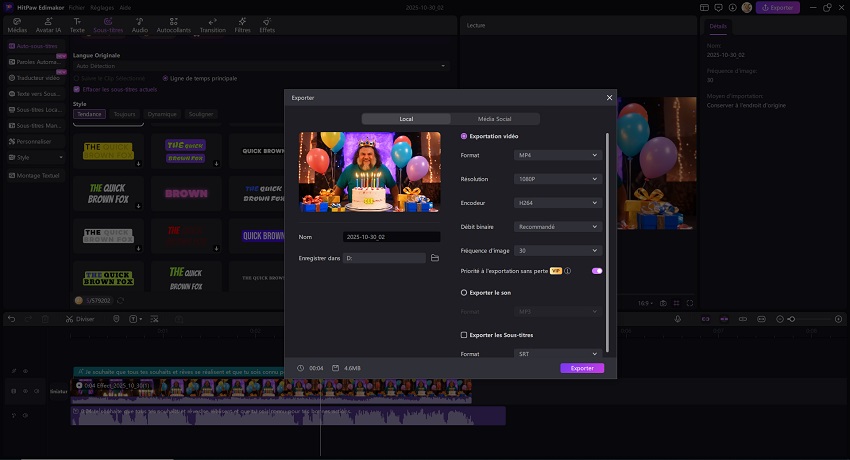850x460 pixels.
Task: Click the purple Exporter button in dialog
Action: pyautogui.click(x=582, y=368)
